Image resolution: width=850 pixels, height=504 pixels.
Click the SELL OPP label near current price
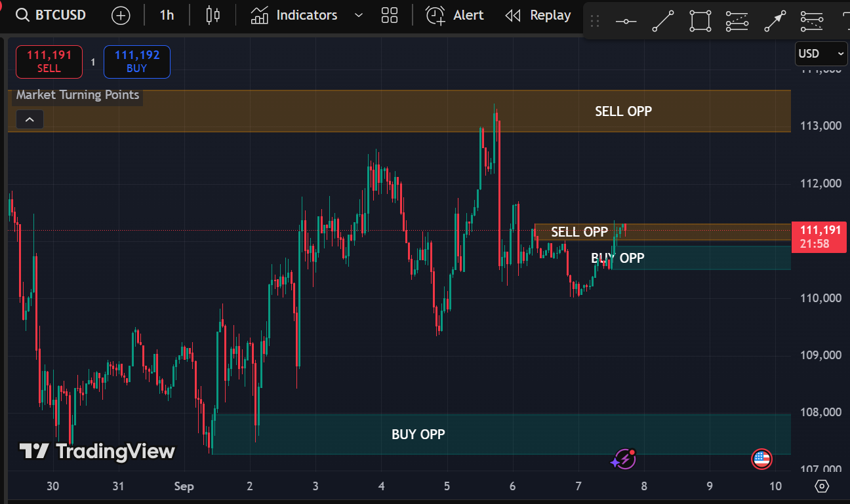[580, 232]
